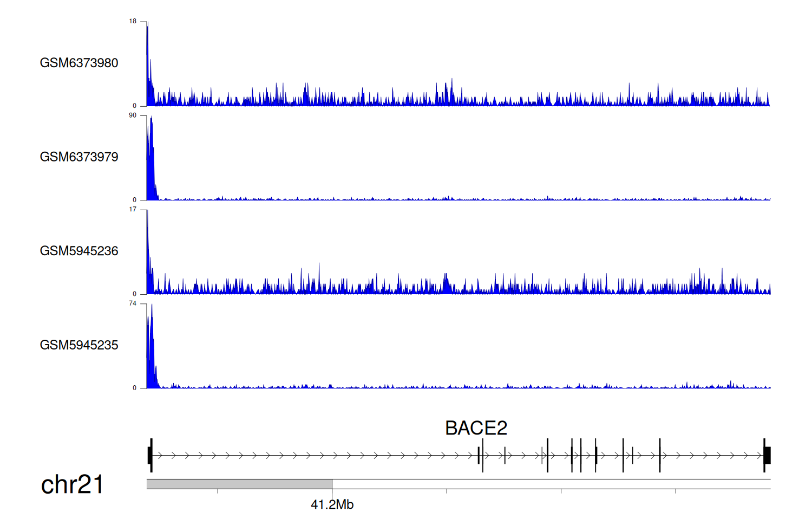Viewport: 812px width, 531px height.
Task: Click the 41.2Mb position label
Action: [x=332, y=504]
